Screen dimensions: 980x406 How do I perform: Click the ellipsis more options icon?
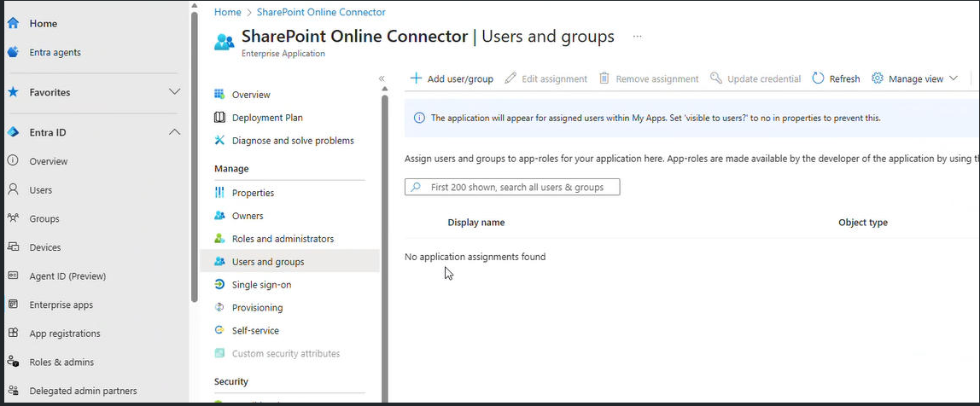(637, 37)
